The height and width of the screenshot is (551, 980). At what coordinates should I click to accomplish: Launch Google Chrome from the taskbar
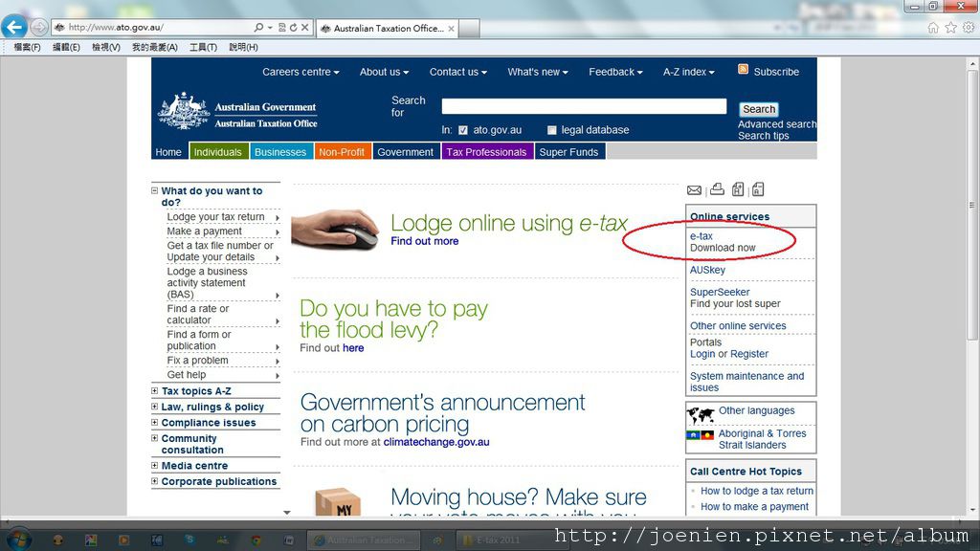(256, 540)
